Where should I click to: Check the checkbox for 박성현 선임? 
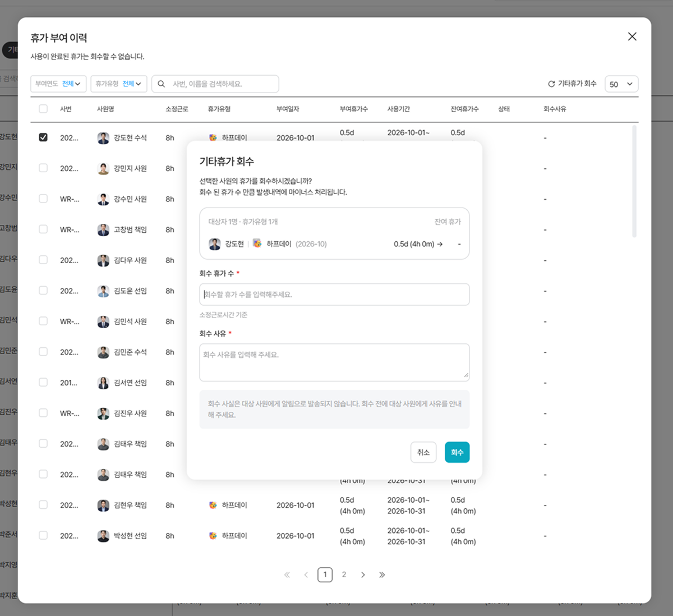pos(43,535)
